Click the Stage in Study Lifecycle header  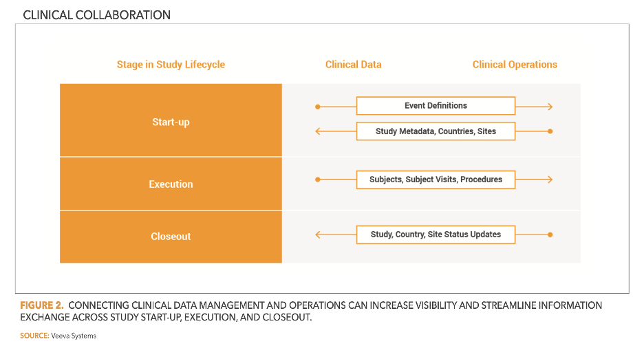[171, 65]
